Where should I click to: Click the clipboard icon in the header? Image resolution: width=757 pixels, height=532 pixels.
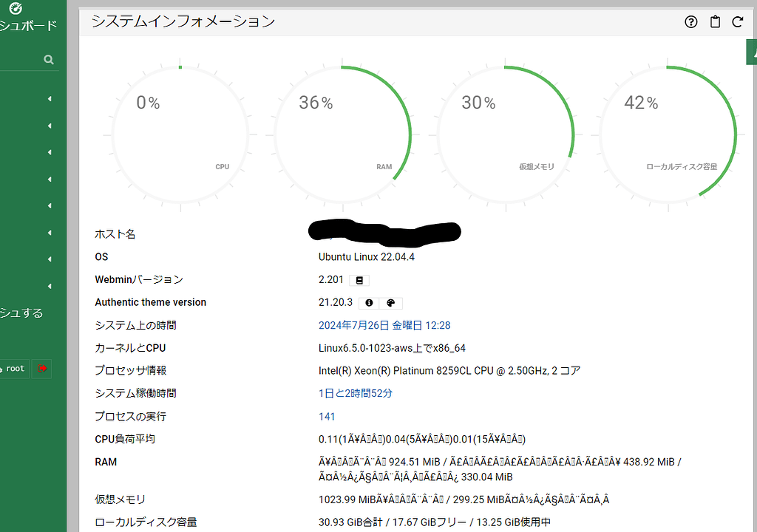[x=715, y=22]
